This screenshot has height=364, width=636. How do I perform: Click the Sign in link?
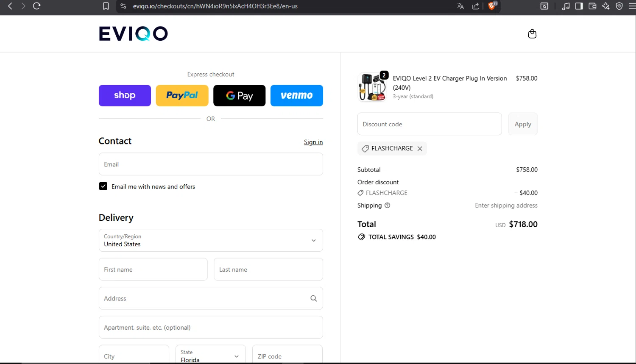click(313, 142)
